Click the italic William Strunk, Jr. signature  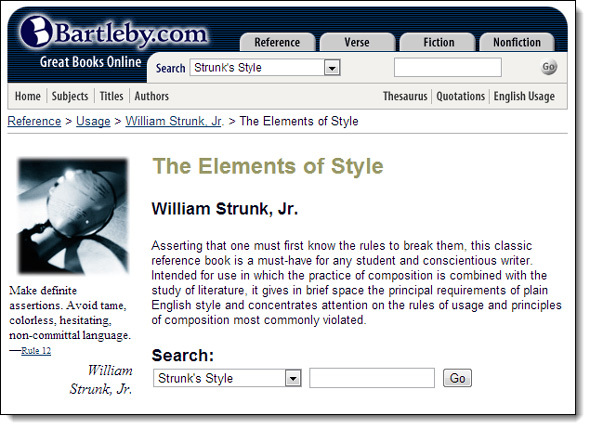tap(101, 379)
